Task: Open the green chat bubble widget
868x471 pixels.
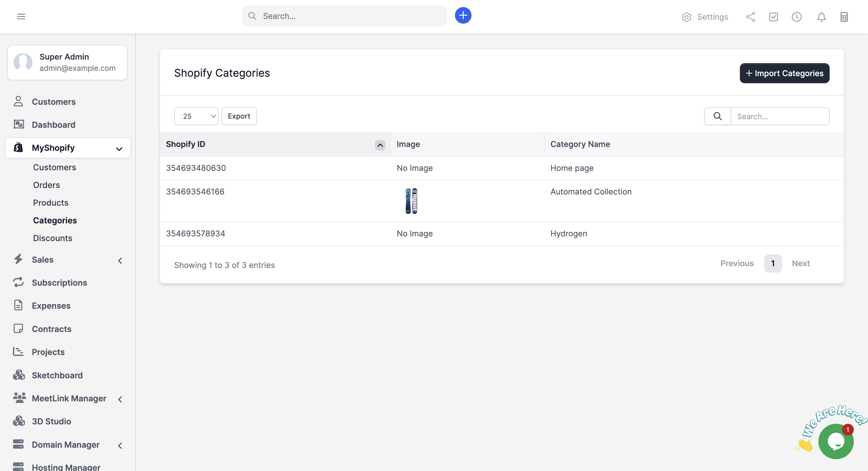Action: pos(836,441)
